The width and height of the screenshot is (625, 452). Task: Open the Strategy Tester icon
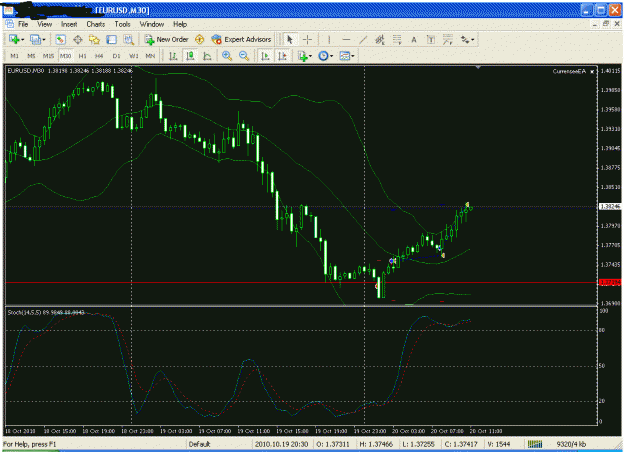tap(128, 39)
